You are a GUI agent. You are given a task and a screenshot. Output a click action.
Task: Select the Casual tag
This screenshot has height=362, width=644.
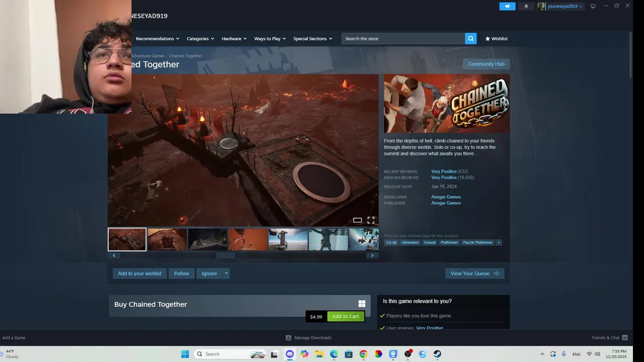click(430, 242)
